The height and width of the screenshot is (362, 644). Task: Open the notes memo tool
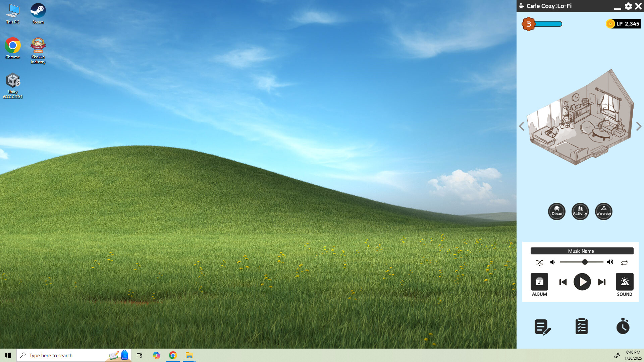(542, 327)
